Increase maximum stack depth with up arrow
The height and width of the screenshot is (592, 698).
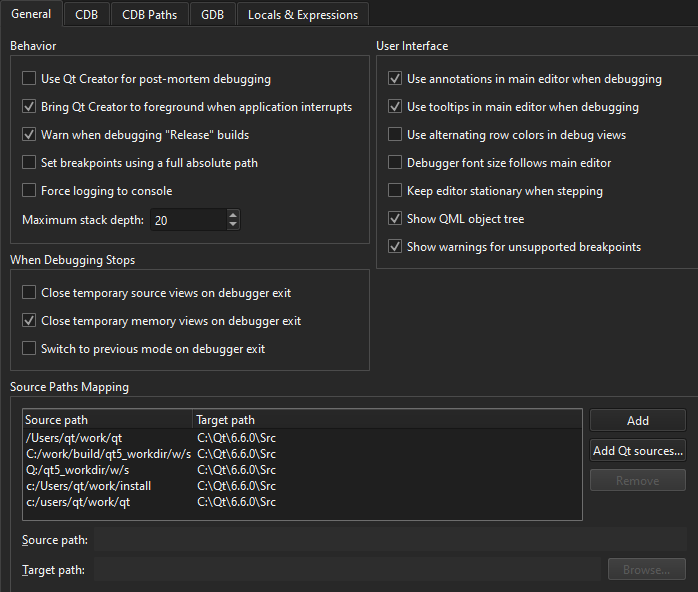pyautogui.click(x=233, y=215)
